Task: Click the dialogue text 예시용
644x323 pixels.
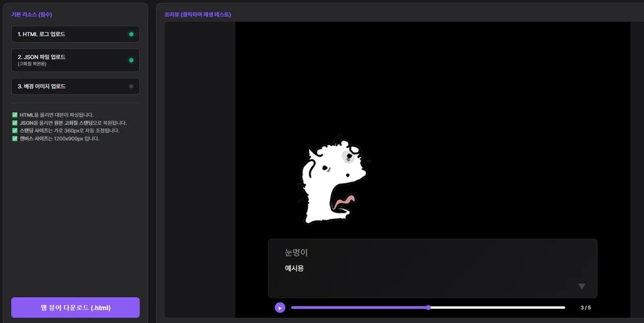Action: (x=294, y=268)
